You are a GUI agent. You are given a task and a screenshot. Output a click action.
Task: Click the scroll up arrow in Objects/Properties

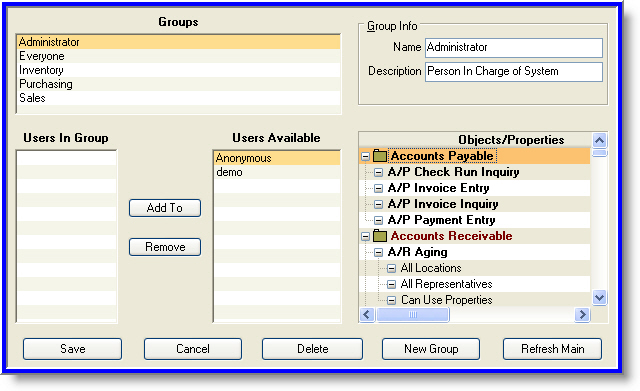click(599, 141)
